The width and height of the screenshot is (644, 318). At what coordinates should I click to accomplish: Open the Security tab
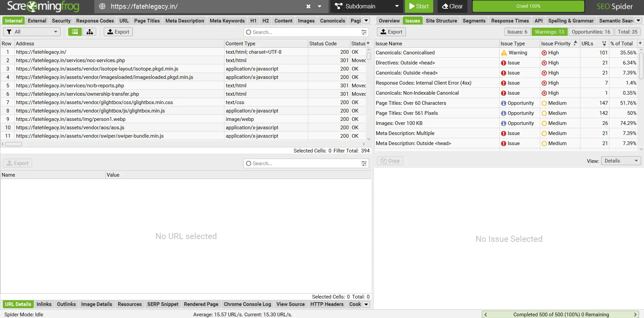point(61,21)
